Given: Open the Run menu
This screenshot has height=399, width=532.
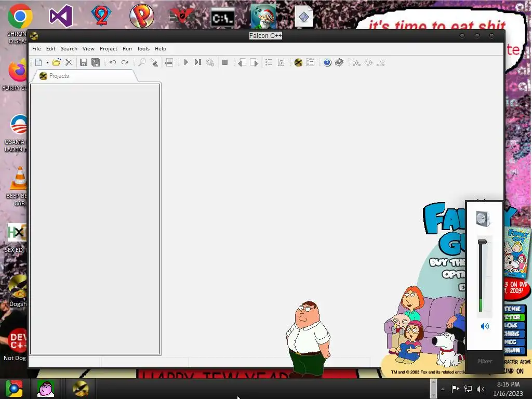Looking at the screenshot, I should click(127, 48).
